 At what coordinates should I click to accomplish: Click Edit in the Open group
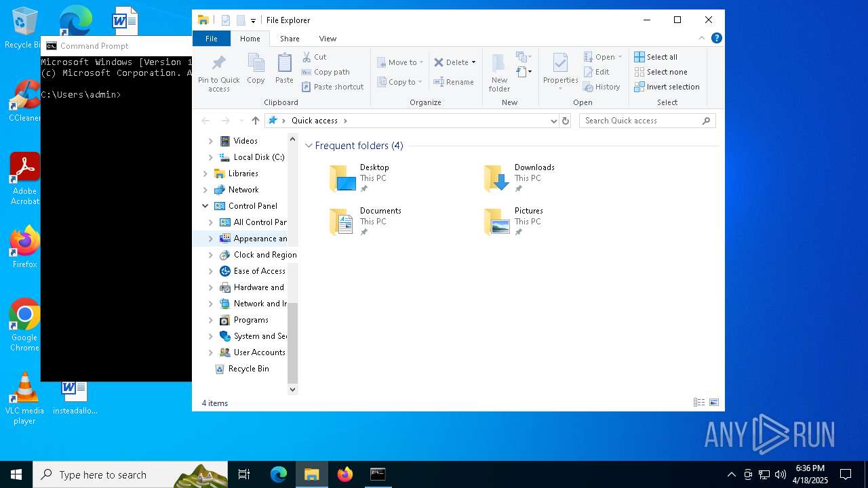pos(596,72)
